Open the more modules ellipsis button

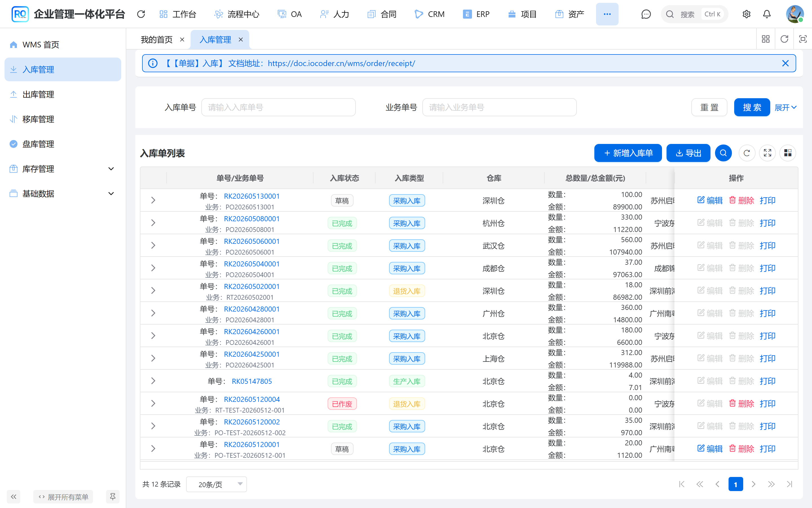(x=607, y=14)
